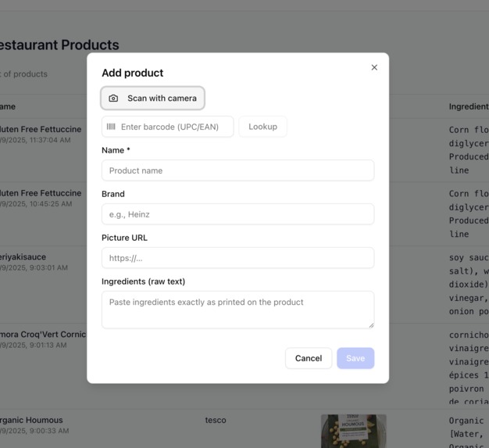Click the Ingredients column header
Screen dimensions: 489x448
(469, 106)
